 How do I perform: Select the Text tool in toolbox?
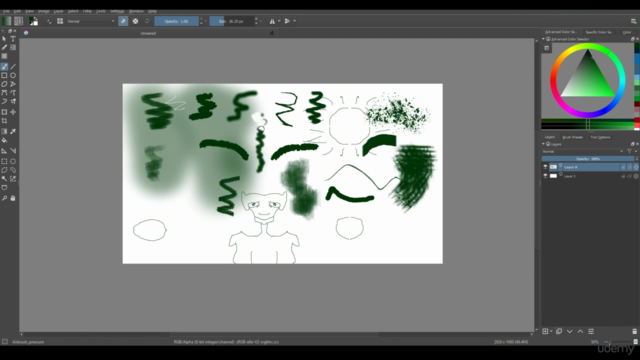pyautogui.click(x=13, y=39)
